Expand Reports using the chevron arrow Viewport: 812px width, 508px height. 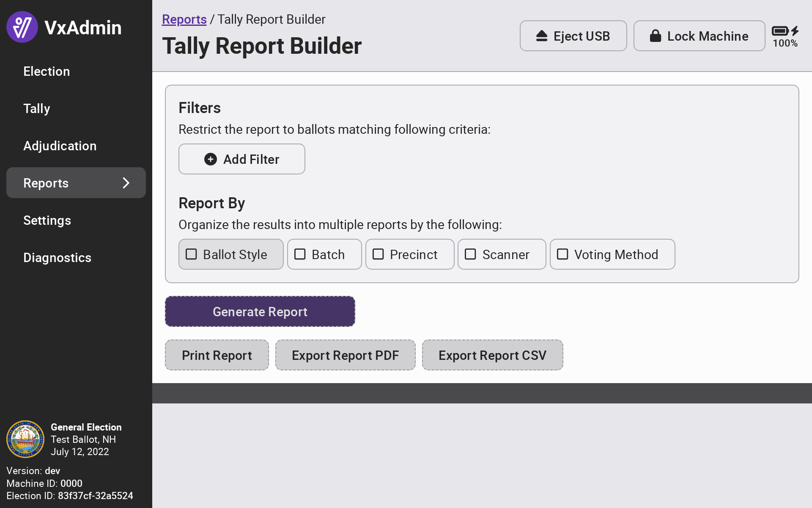coord(126,183)
